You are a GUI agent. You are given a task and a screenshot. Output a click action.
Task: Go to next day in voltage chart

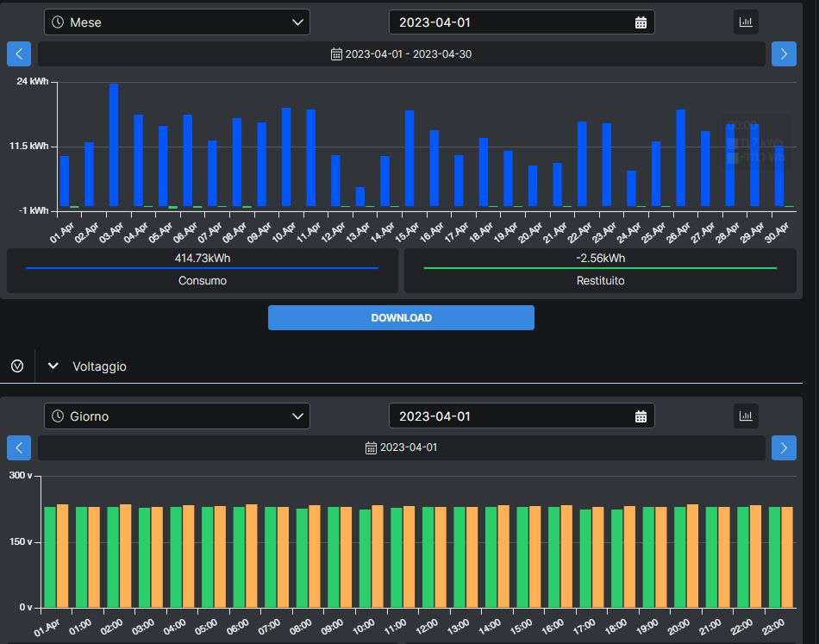[x=784, y=447]
